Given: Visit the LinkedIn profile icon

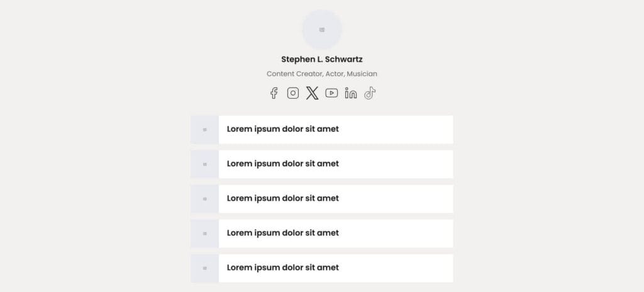Looking at the screenshot, I should (x=351, y=93).
